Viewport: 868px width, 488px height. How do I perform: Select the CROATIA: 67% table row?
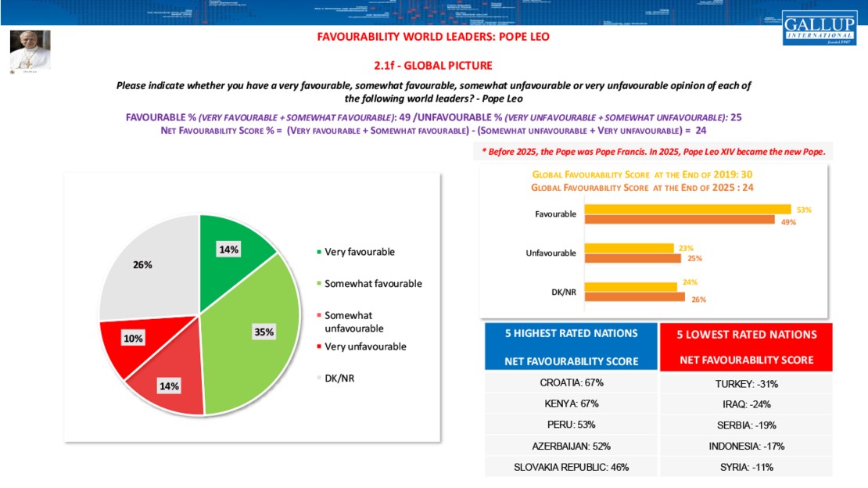point(571,383)
